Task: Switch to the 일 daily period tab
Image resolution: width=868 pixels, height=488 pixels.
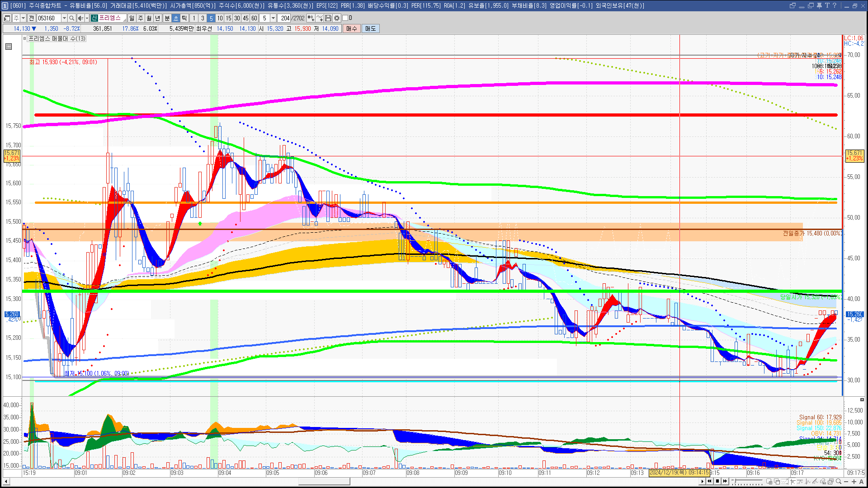Action: click(x=132, y=18)
